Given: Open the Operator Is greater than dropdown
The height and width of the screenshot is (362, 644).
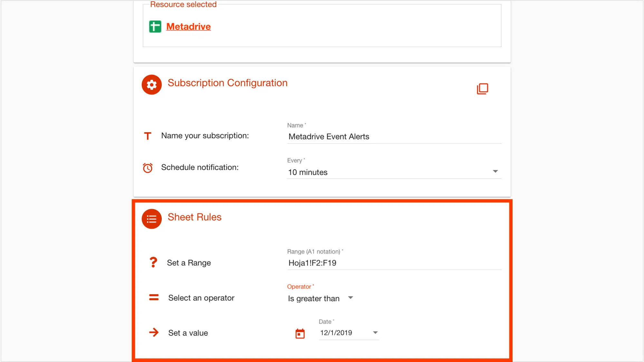Looking at the screenshot, I should 321,298.
